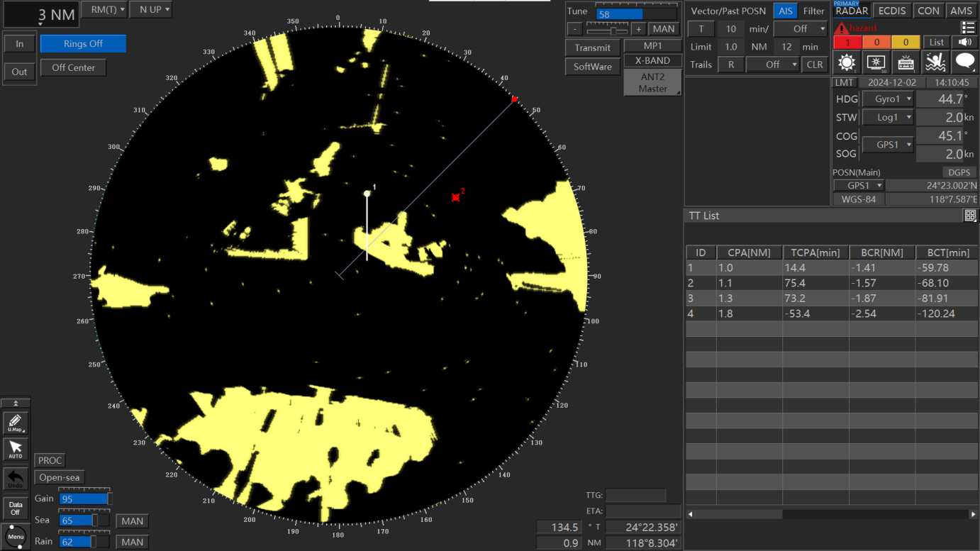The height and width of the screenshot is (551, 980).
Task: Open the display brightness monitor icon
Action: pos(876,62)
